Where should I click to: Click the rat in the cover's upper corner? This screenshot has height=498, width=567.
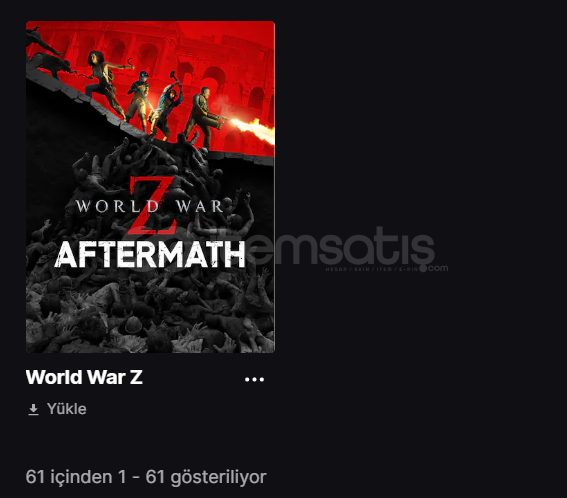tap(49, 65)
